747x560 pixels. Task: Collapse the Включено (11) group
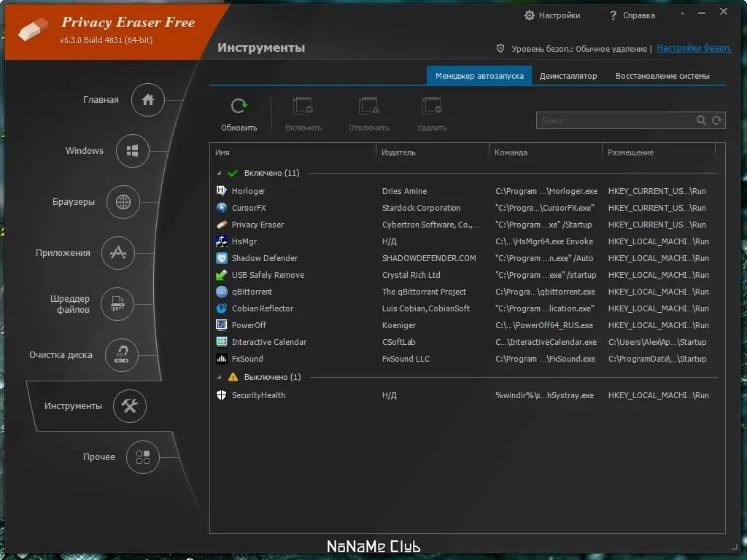219,174
